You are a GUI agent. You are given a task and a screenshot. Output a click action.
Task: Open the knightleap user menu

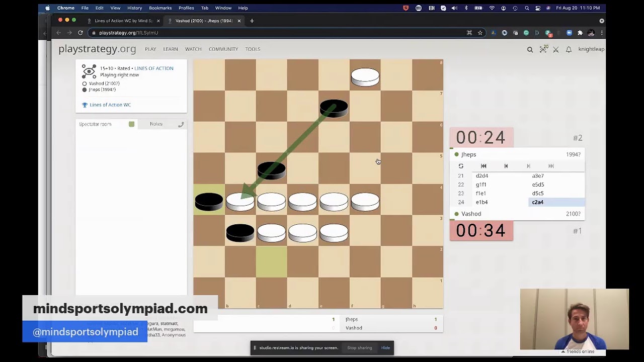(x=591, y=49)
